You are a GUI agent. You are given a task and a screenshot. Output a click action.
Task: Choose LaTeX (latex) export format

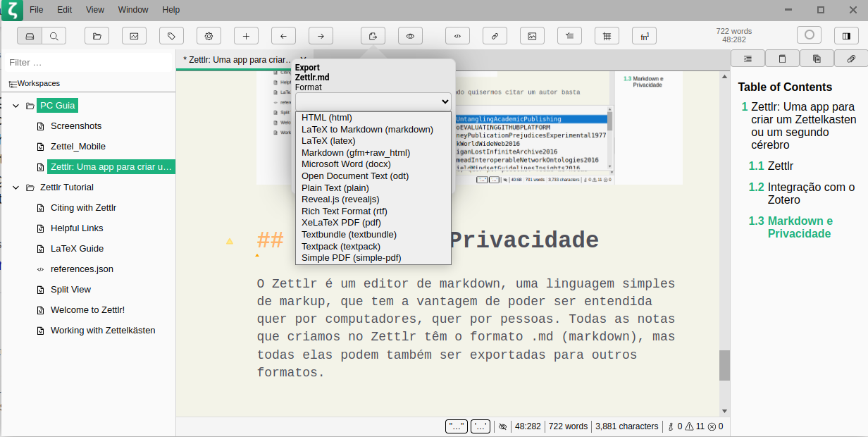[373, 141]
